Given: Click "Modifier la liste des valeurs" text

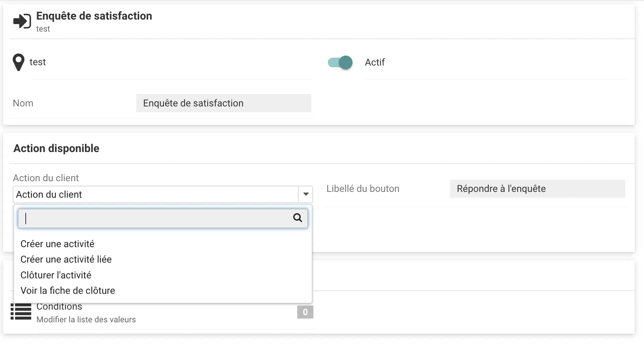Looking at the screenshot, I should pyautogui.click(x=86, y=320).
